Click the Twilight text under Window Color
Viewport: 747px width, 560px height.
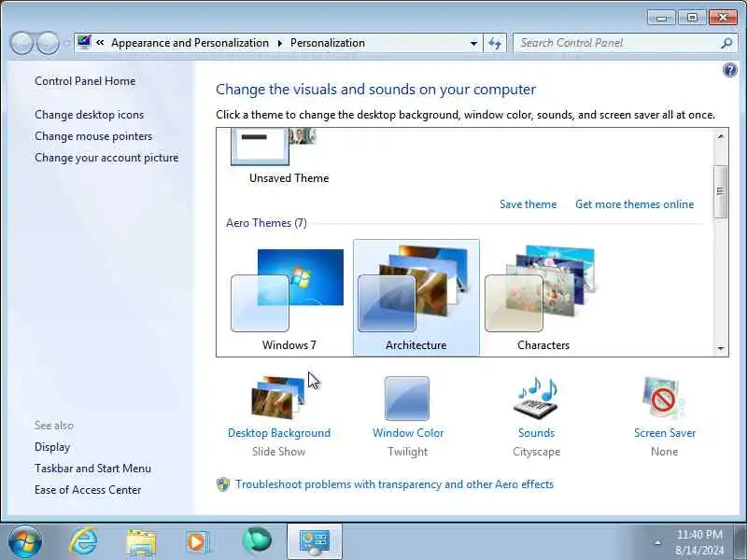tap(407, 452)
